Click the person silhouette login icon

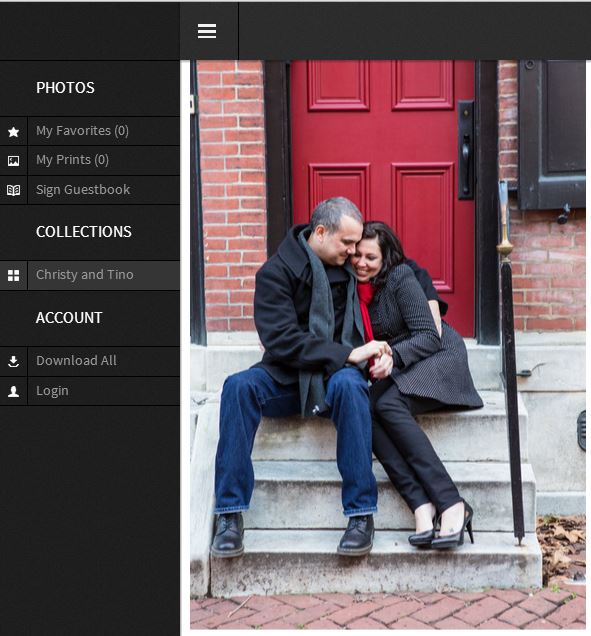point(13,391)
